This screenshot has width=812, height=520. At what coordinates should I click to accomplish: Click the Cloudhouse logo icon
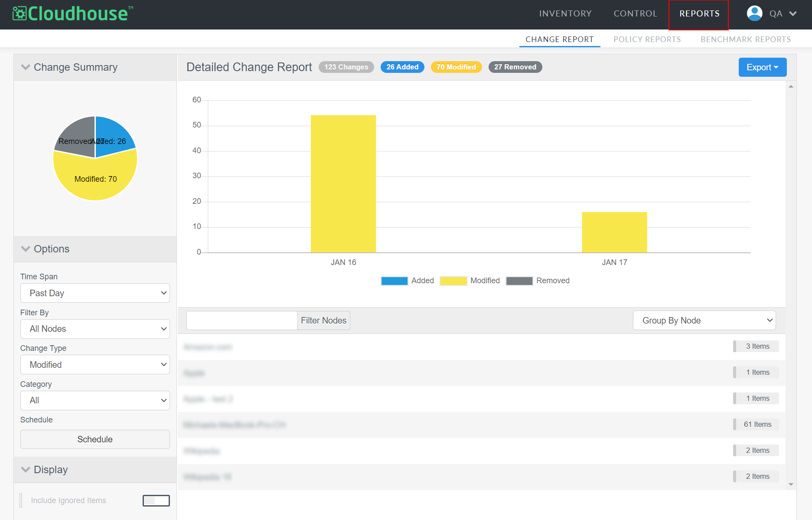(20, 13)
